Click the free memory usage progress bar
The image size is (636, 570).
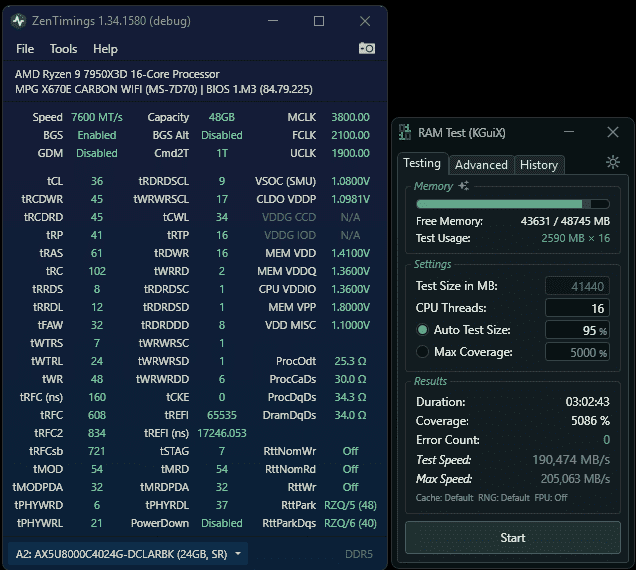(x=513, y=204)
